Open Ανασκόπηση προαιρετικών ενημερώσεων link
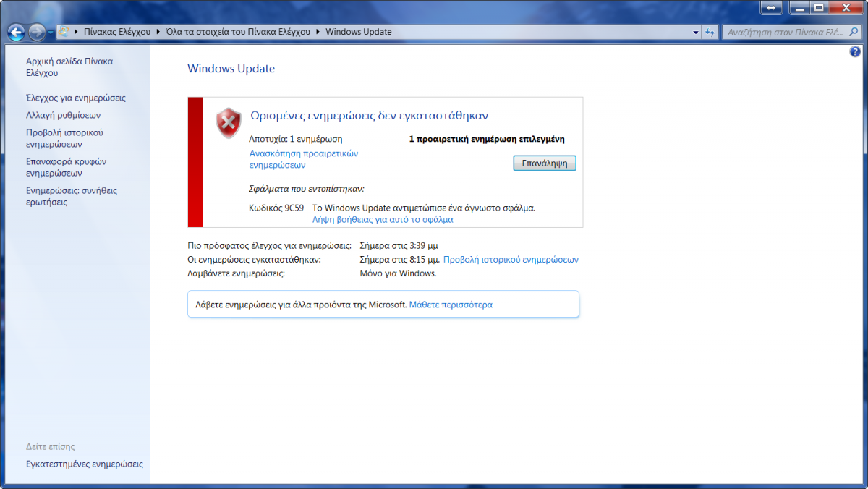The width and height of the screenshot is (868, 489). (x=304, y=159)
